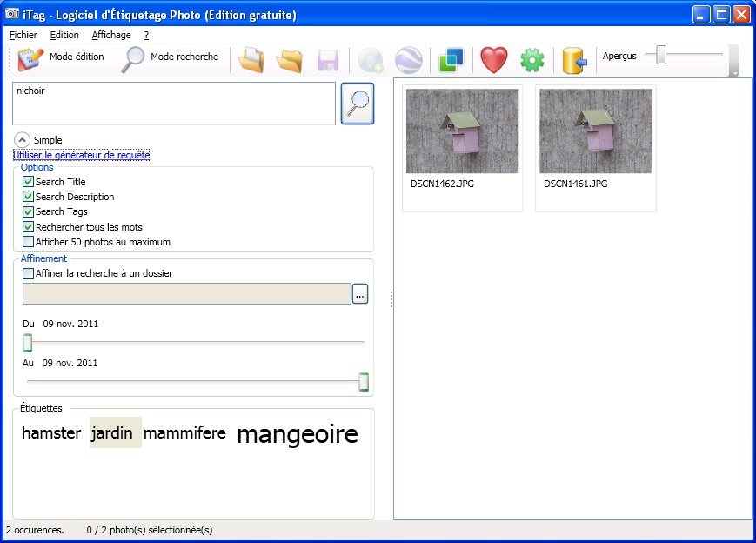Image resolution: width=756 pixels, height=543 pixels.
Task: Click the folder path input field
Action: click(x=186, y=293)
